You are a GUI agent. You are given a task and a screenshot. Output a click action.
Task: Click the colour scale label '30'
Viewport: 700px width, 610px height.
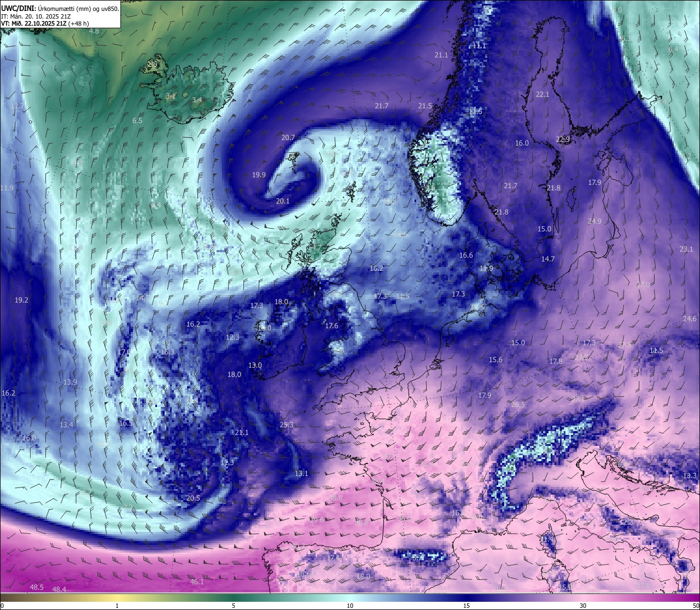[583, 606]
